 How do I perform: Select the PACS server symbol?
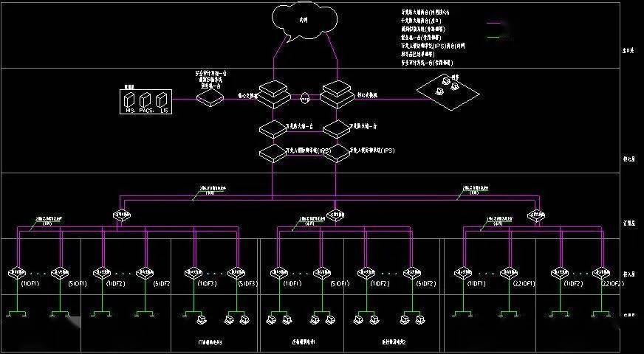click(145, 100)
